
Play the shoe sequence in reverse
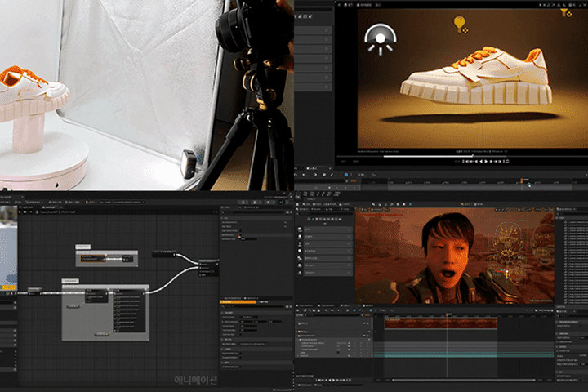click(482, 162)
